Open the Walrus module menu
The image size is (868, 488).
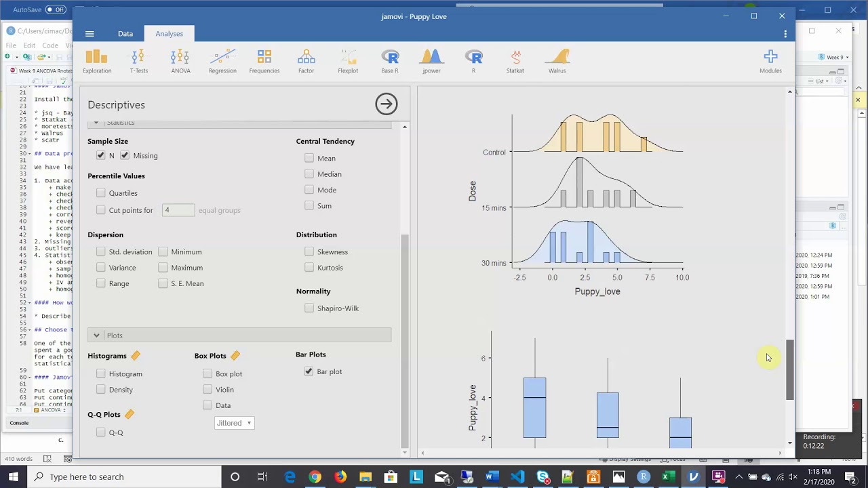point(557,61)
